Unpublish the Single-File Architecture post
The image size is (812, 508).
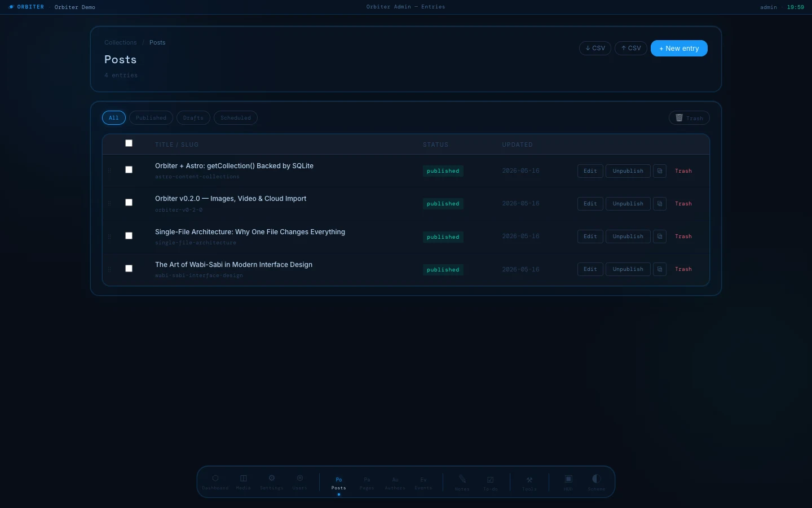pyautogui.click(x=628, y=237)
